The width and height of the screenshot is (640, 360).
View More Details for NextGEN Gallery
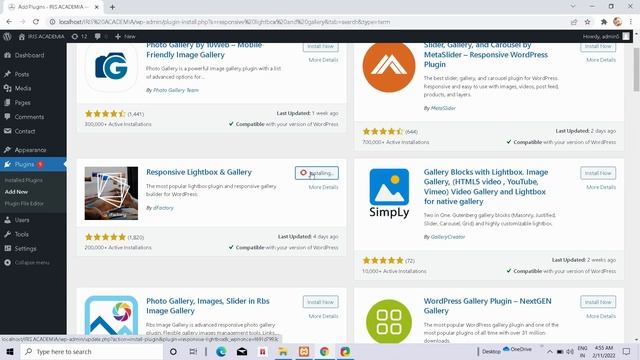click(x=601, y=316)
